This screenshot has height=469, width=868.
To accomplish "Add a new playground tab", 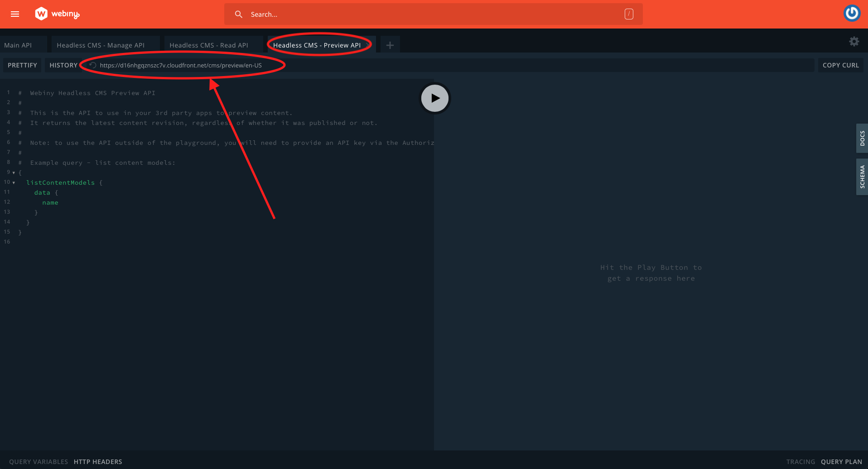I will (390, 45).
